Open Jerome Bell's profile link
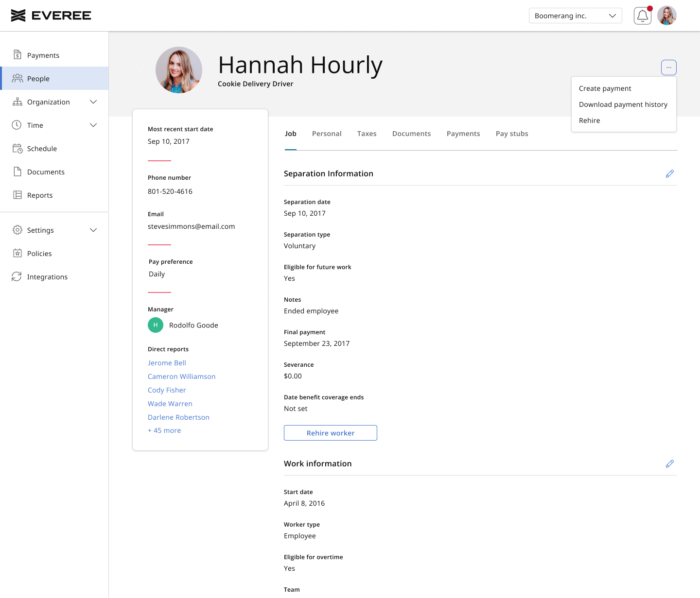Image resolution: width=700 pixels, height=598 pixels. click(167, 363)
